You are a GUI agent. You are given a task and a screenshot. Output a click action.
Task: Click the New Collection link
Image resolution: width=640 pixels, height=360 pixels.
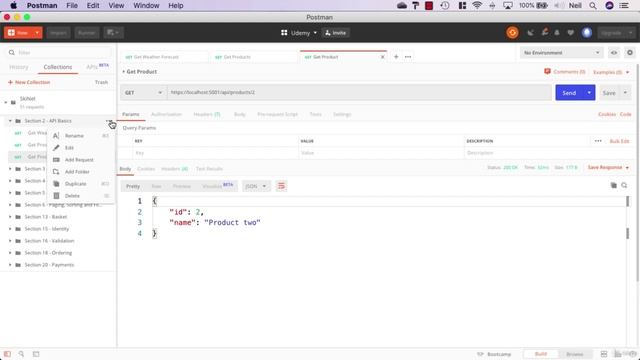click(29, 82)
